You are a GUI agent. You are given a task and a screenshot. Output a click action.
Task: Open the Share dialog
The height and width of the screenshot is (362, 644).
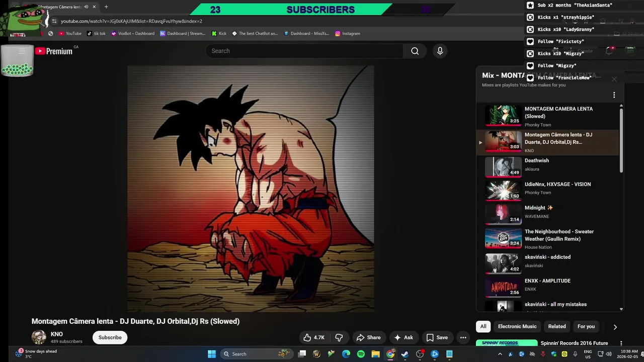tap(368, 337)
